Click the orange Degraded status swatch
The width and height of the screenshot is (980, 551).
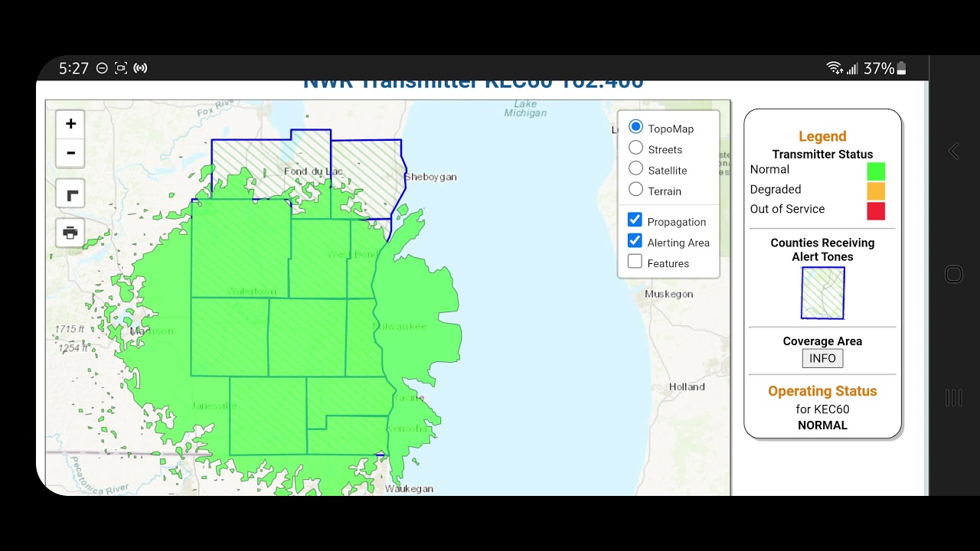point(876,191)
